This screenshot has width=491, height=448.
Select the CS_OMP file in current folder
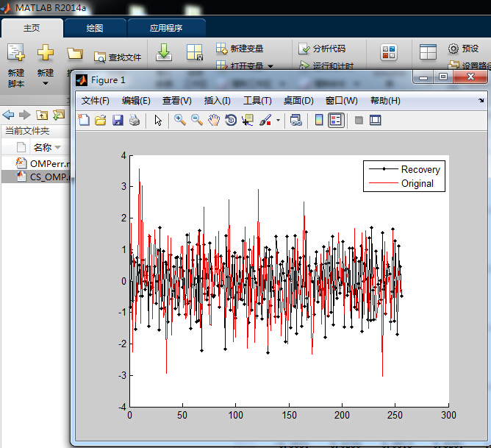coord(43,177)
